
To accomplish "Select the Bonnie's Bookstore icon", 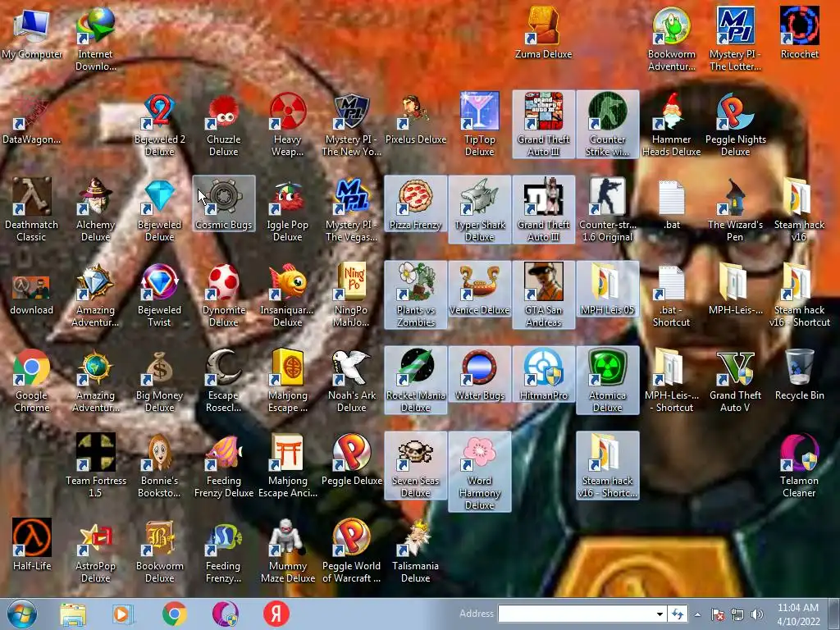I will (x=160, y=465).
